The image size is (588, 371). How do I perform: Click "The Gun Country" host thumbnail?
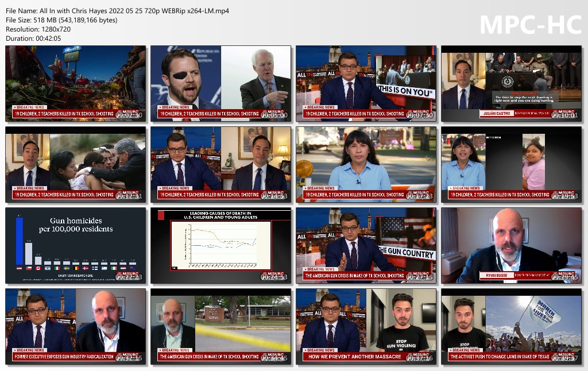pyautogui.click(x=366, y=246)
